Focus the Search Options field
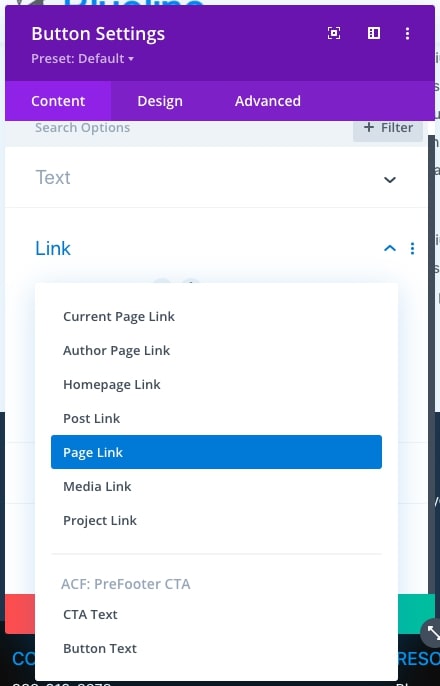 click(175, 128)
